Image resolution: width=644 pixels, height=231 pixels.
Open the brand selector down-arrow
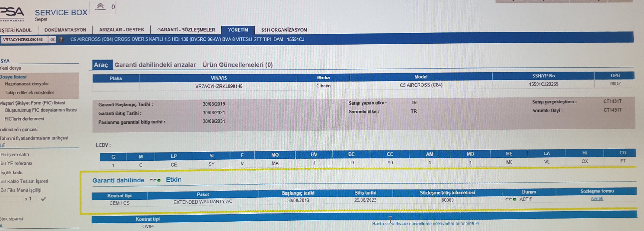(113, 7)
